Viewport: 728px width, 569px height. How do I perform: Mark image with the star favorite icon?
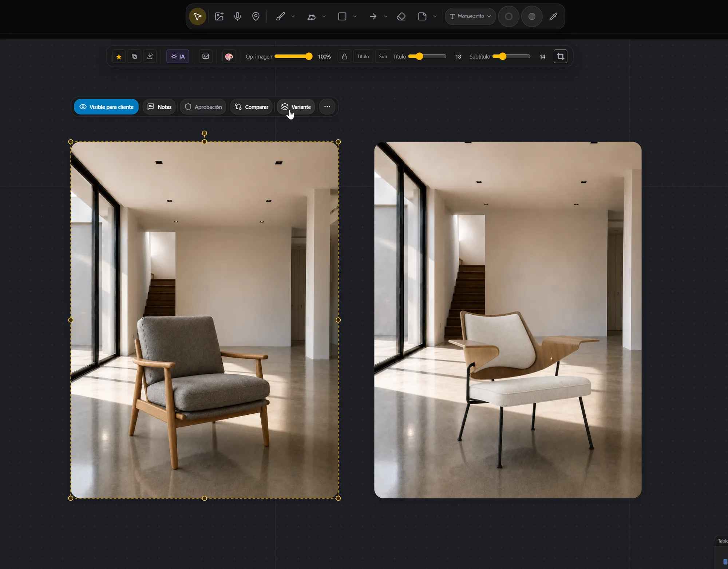click(x=119, y=56)
